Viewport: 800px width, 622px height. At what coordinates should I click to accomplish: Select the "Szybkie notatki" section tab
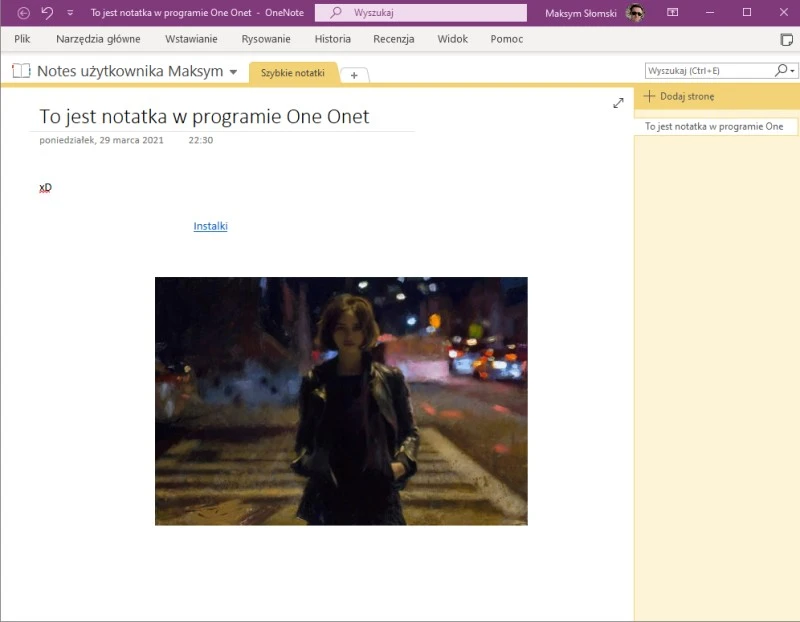291,72
